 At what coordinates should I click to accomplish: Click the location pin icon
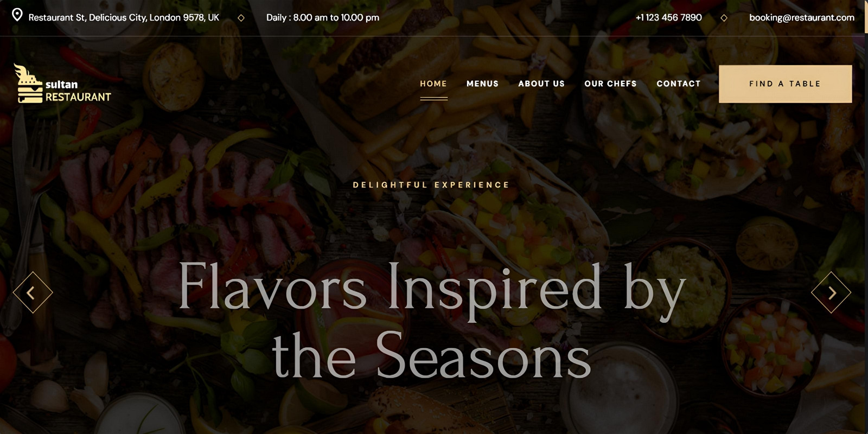click(x=17, y=15)
